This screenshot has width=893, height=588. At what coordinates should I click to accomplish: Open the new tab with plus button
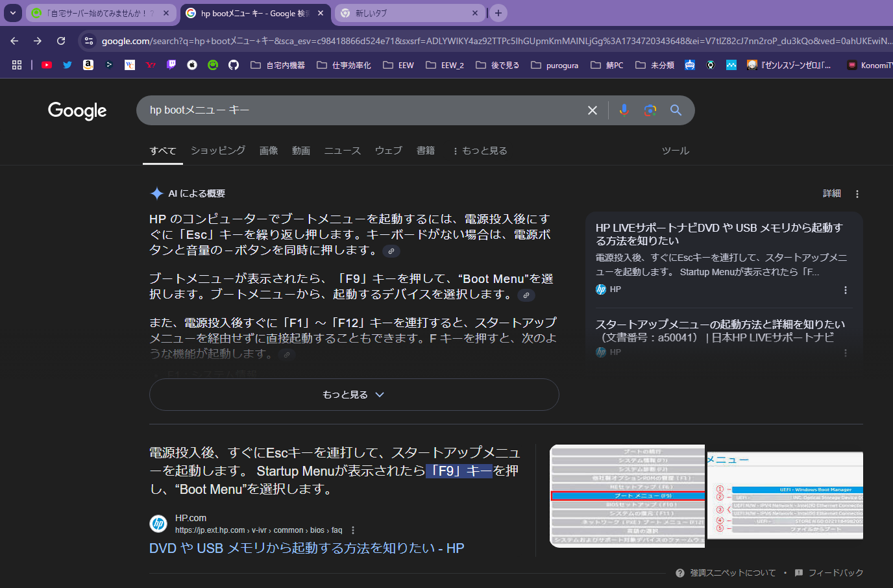(x=498, y=13)
